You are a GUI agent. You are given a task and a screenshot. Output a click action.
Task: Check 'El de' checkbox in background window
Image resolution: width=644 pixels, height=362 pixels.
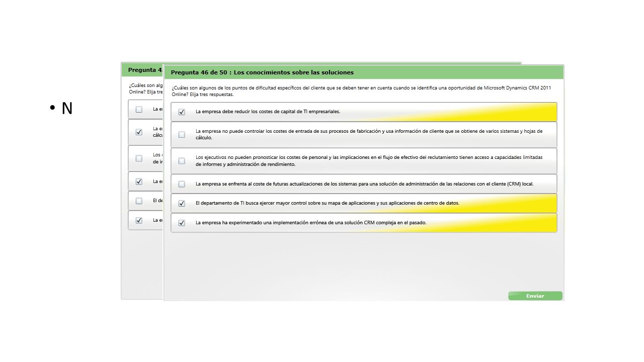[139, 201]
